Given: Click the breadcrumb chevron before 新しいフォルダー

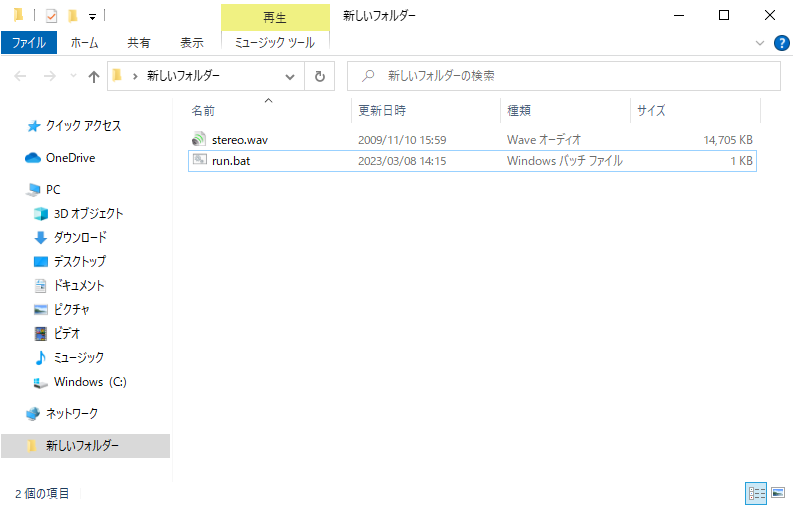Looking at the screenshot, I should tap(135, 76).
